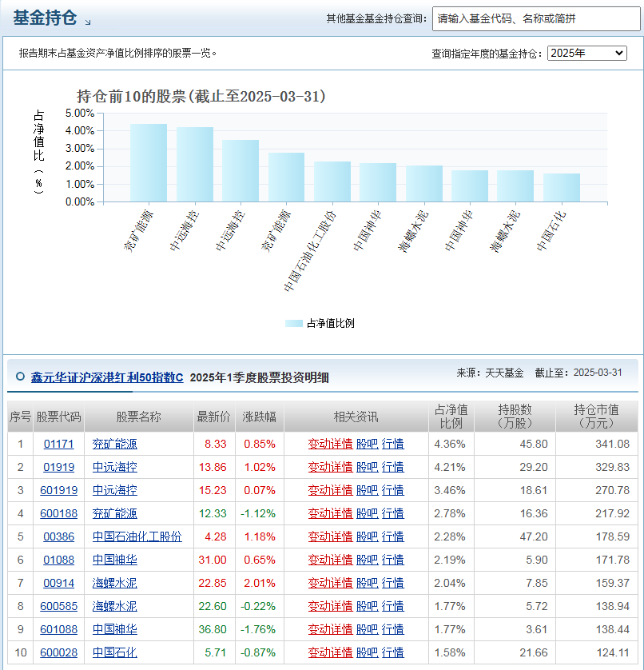Open 行情 for stock 01088
Viewport: 644px width, 670px height.
pyautogui.click(x=393, y=560)
